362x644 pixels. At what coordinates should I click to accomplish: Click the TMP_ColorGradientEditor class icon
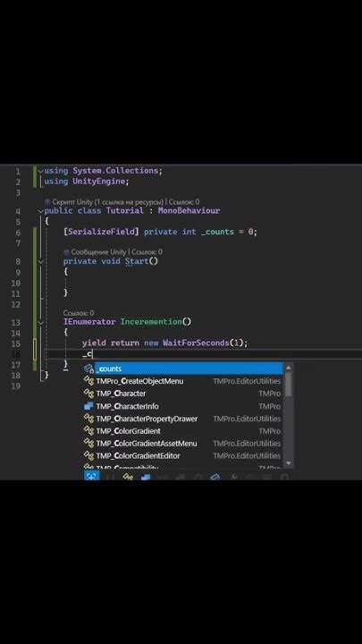point(88,455)
